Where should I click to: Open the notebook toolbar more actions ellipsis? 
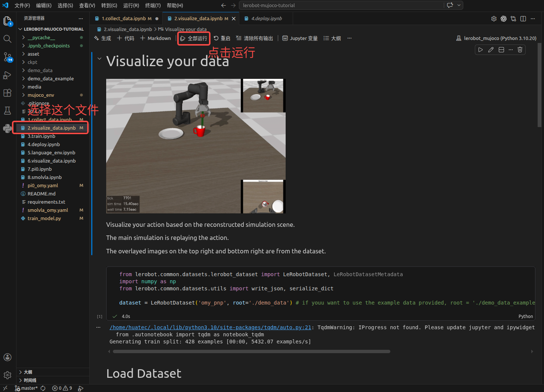[350, 38]
